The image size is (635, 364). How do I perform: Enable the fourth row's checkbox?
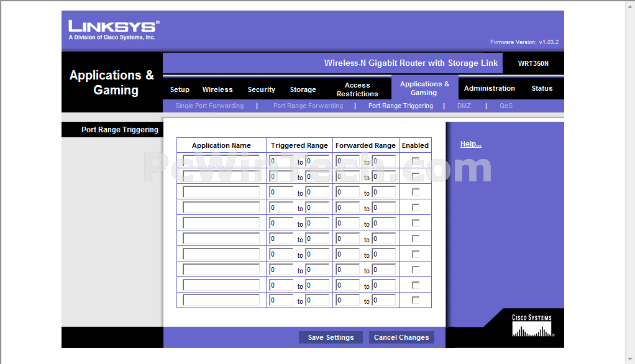pyautogui.click(x=416, y=207)
